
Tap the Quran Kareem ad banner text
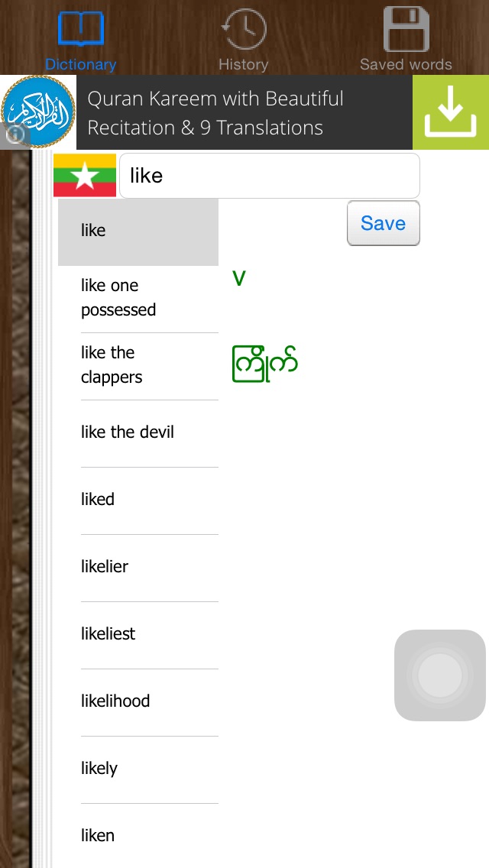tap(215, 113)
